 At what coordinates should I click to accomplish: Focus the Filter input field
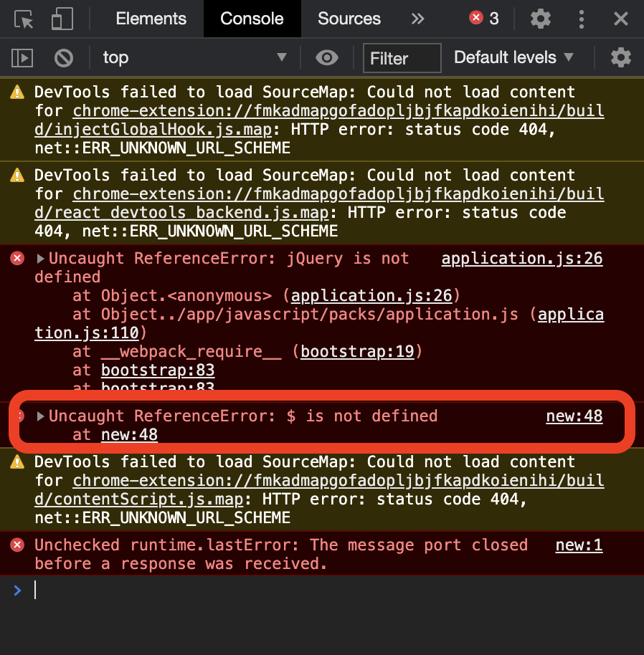402,58
